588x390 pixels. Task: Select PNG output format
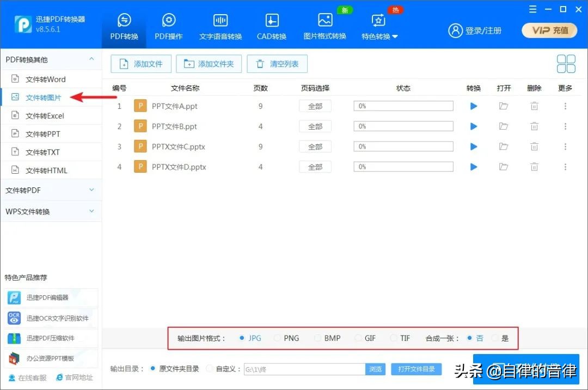pyautogui.click(x=286, y=338)
